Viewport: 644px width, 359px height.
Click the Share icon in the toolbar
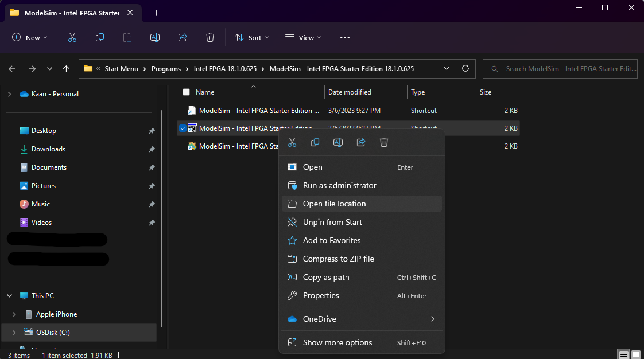tap(182, 37)
